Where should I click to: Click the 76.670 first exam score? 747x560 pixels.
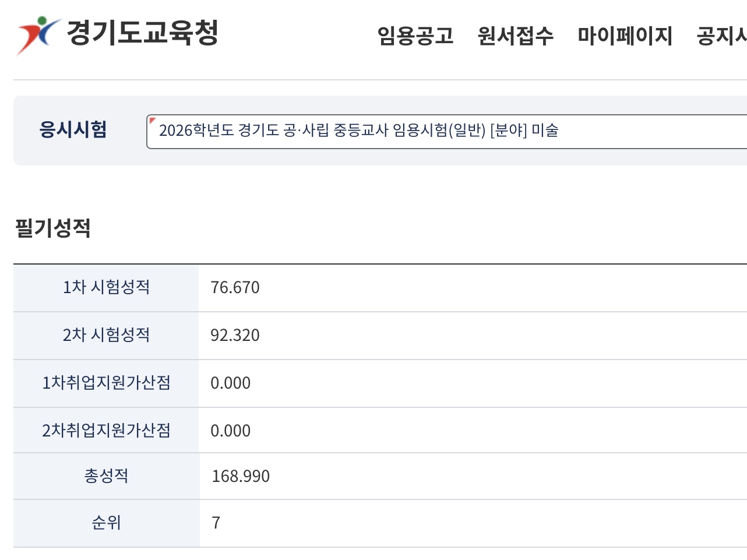(235, 288)
